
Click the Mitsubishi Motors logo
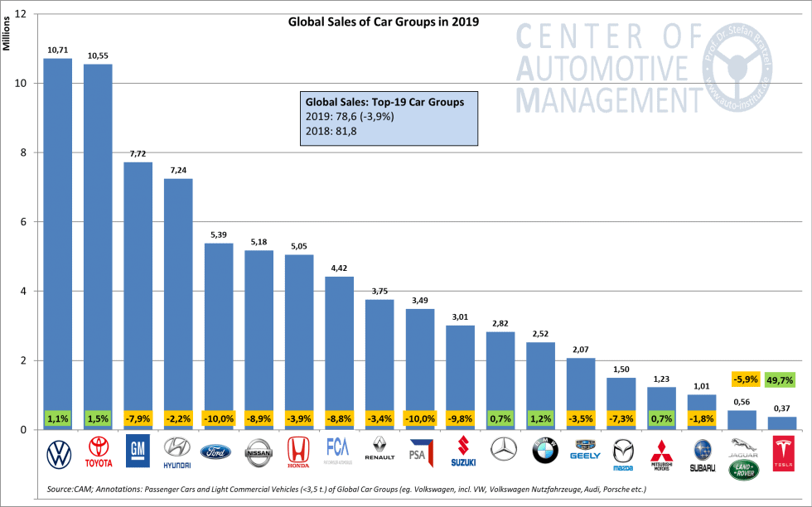[661, 455]
